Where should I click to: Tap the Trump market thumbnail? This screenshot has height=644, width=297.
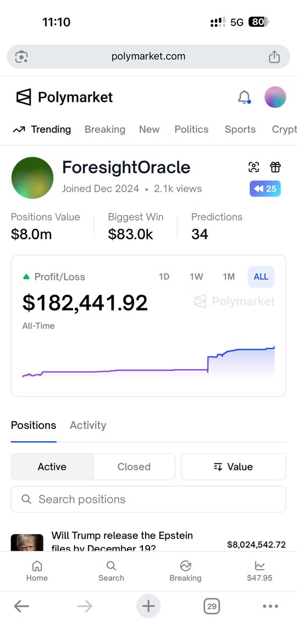[27, 543]
